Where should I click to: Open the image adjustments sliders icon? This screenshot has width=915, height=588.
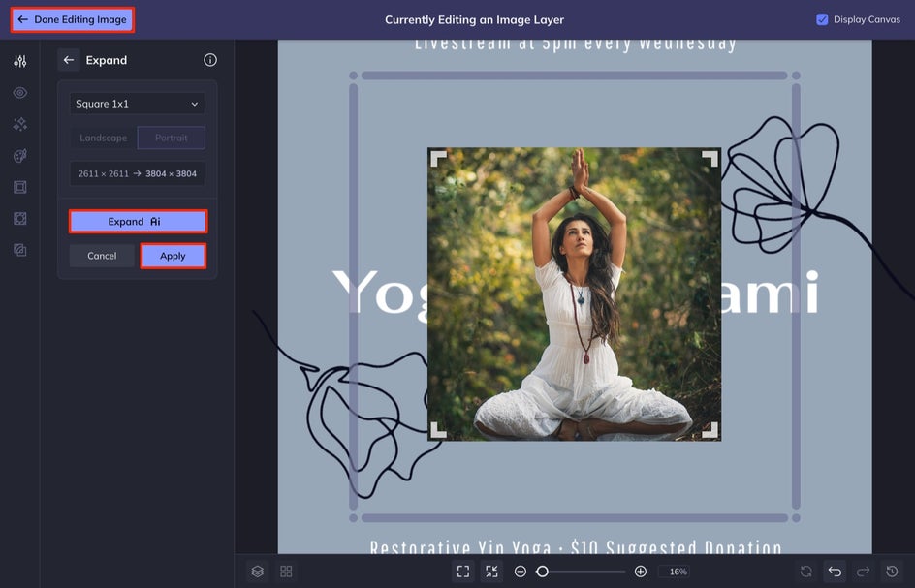pyautogui.click(x=19, y=61)
